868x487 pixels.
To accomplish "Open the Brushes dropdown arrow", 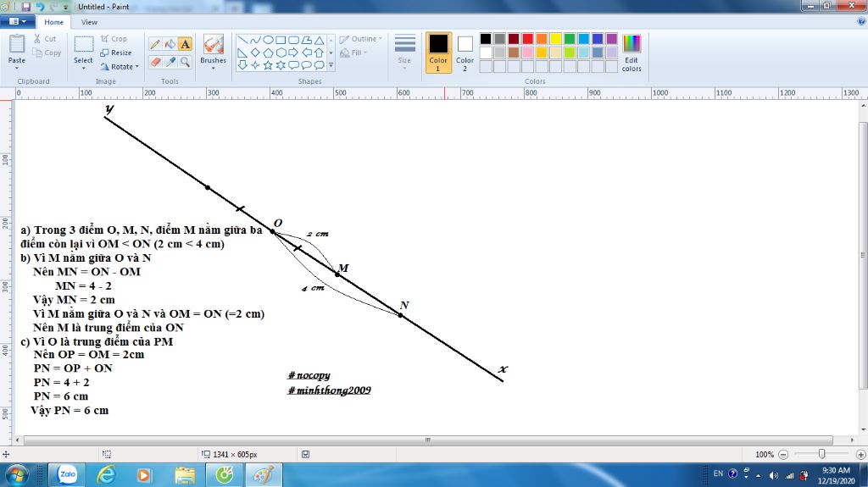I will pos(213,68).
